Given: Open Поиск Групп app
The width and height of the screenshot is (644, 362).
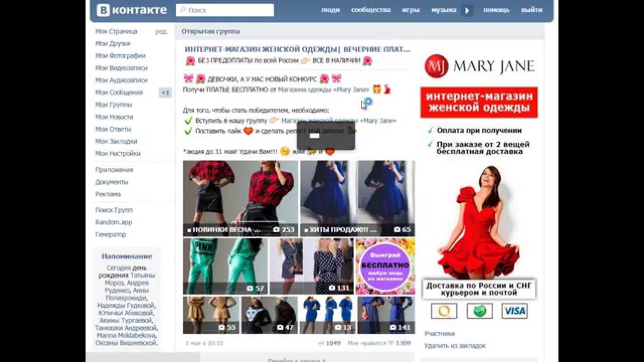Looking at the screenshot, I should coord(114,210).
